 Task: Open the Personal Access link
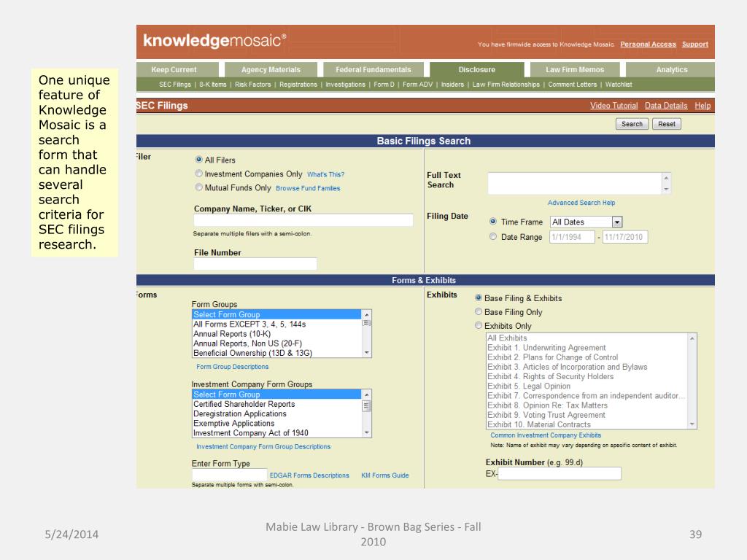pyautogui.click(x=648, y=44)
